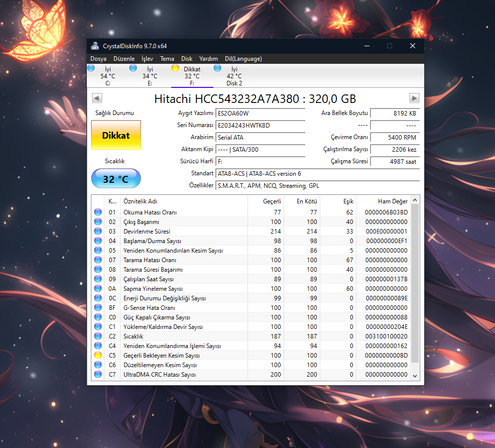
Task: Click status orb for Devirlenme Süresi row
Action: [x=98, y=231]
